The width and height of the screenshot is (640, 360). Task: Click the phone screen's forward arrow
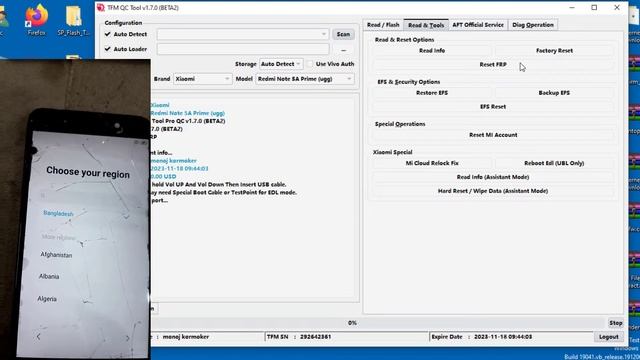coord(127,338)
